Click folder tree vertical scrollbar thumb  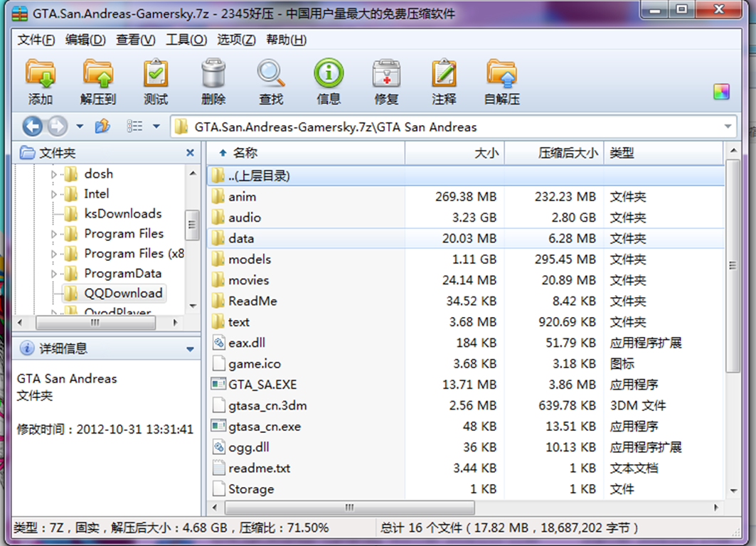[x=192, y=225]
